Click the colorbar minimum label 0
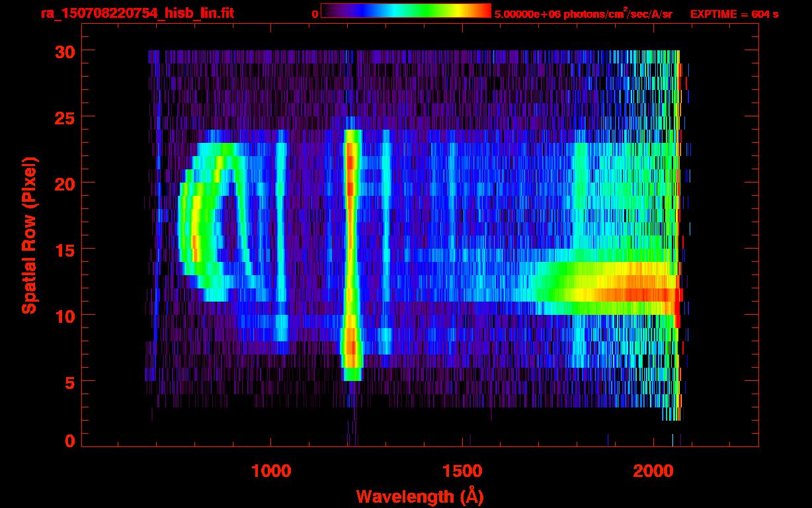Image resolution: width=812 pixels, height=508 pixels. [315, 14]
